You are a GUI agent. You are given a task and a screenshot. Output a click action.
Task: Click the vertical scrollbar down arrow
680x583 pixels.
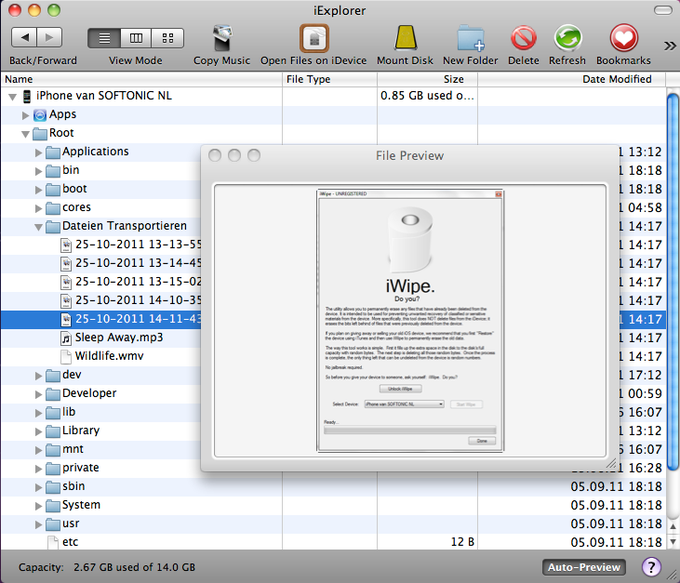673,542
